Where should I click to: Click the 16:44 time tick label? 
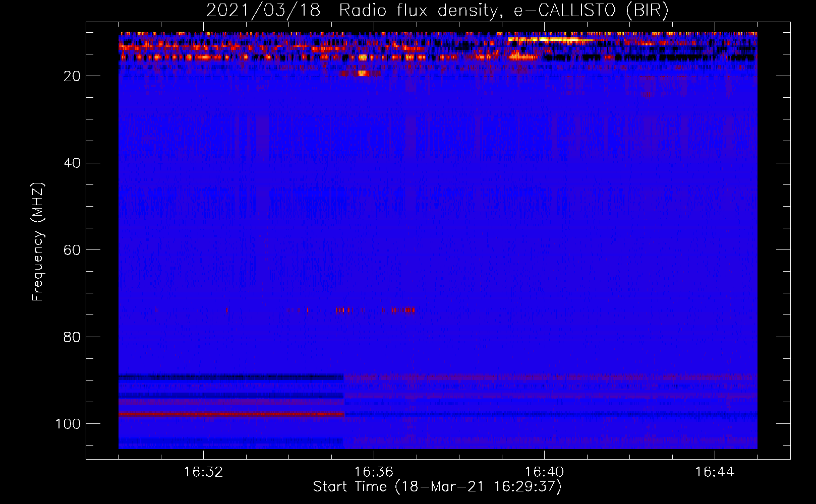click(715, 472)
